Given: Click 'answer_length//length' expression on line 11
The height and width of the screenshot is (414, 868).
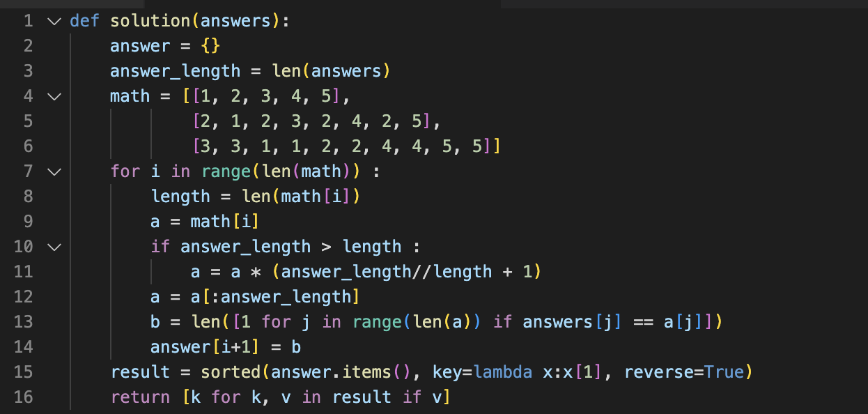Looking at the screenshot, I should tap(387, 272).
